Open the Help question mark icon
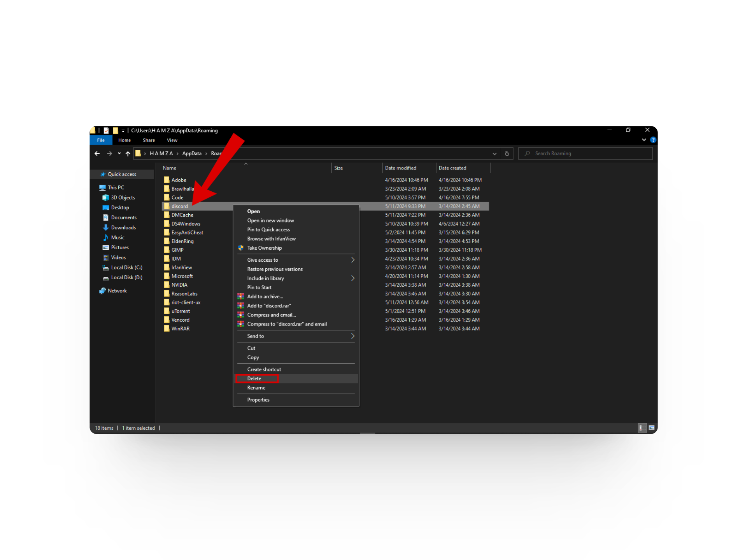 pyautogui.click(x=653, y=140)
